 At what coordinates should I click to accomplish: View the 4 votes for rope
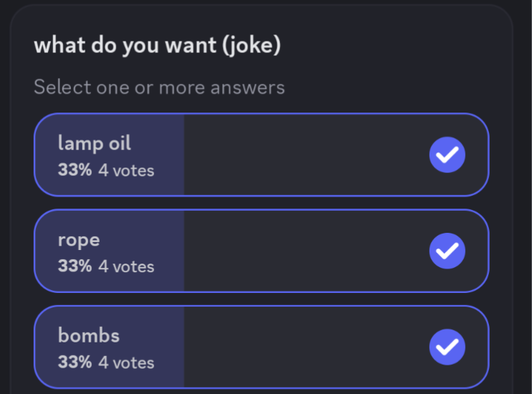pyautogui.click(x=126, y=266)
